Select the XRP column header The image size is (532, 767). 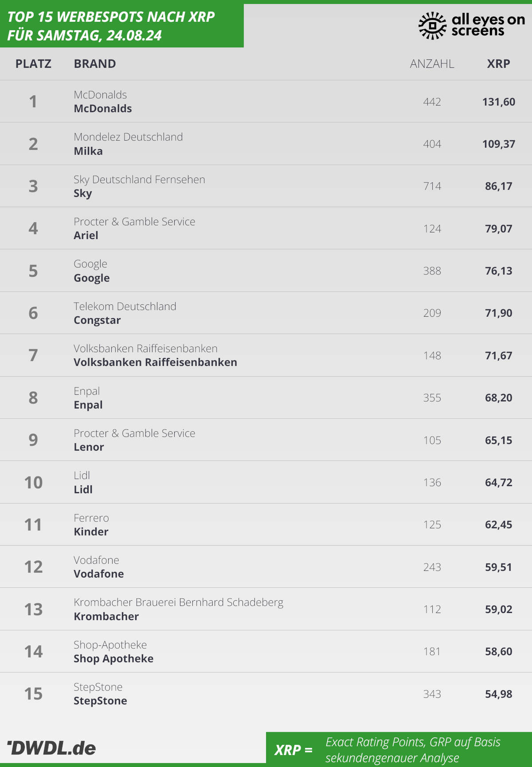498,64
